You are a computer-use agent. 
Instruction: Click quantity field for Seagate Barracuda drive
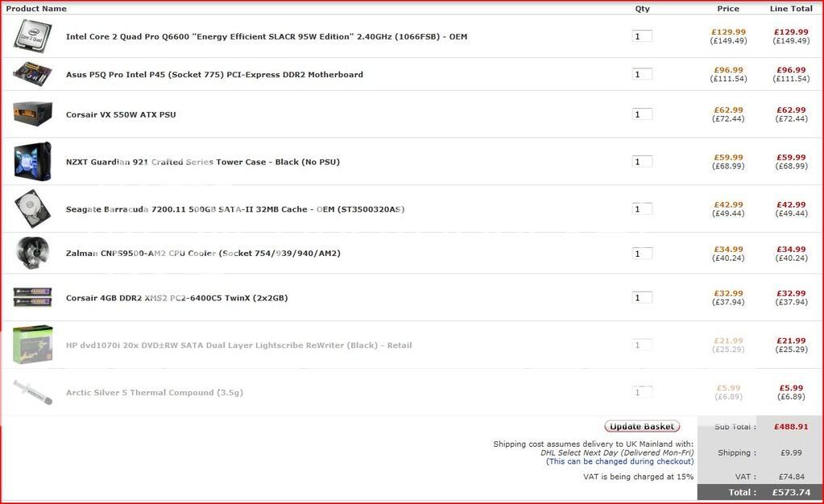pyautogui.click(x=642, y=209)
